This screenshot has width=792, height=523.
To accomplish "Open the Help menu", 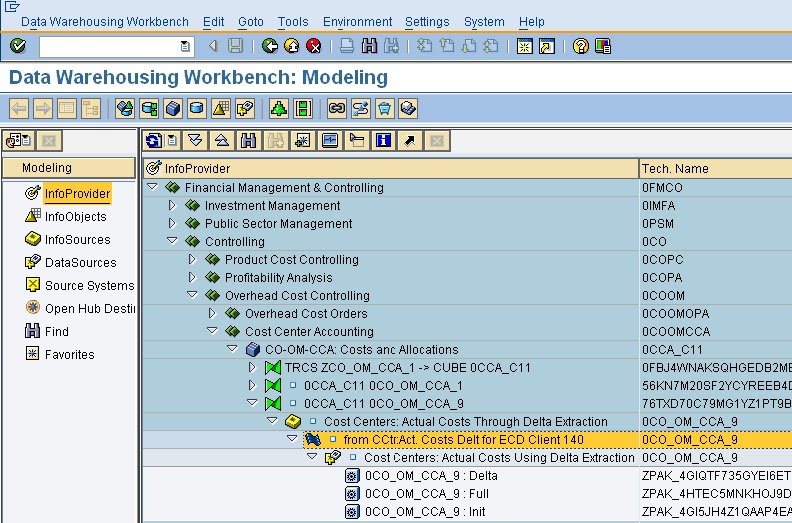I will [x=531, y=22].
